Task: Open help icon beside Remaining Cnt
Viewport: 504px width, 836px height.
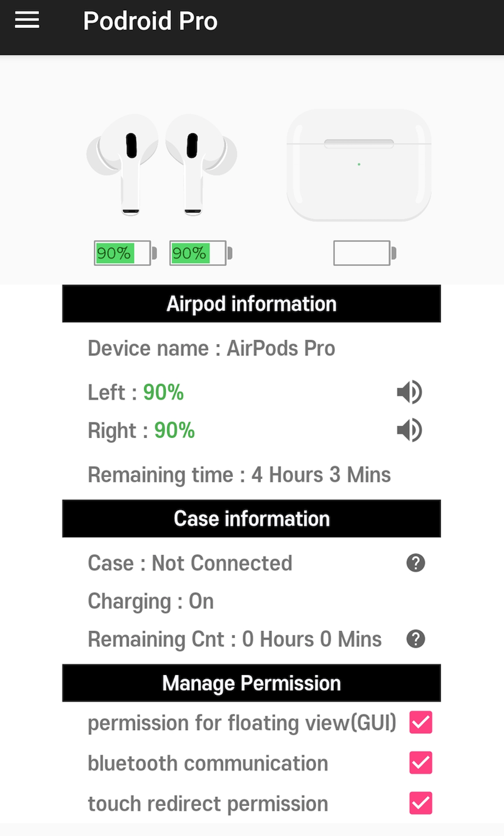Action: tap(416, 639)
